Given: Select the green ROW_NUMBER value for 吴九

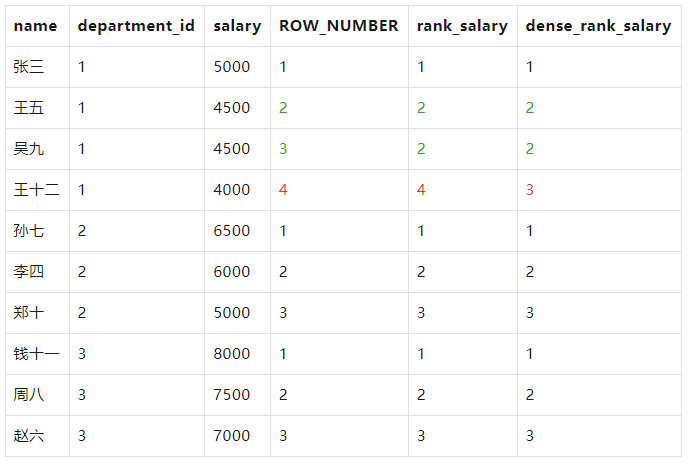Looking at the screenshot, I should pyautogui.click(x=283, y=149).
